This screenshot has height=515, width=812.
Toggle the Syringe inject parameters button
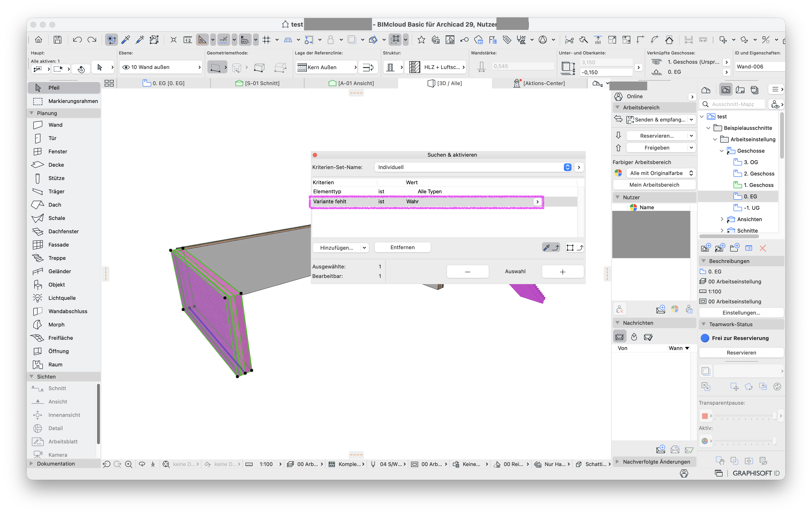(140, 40)
